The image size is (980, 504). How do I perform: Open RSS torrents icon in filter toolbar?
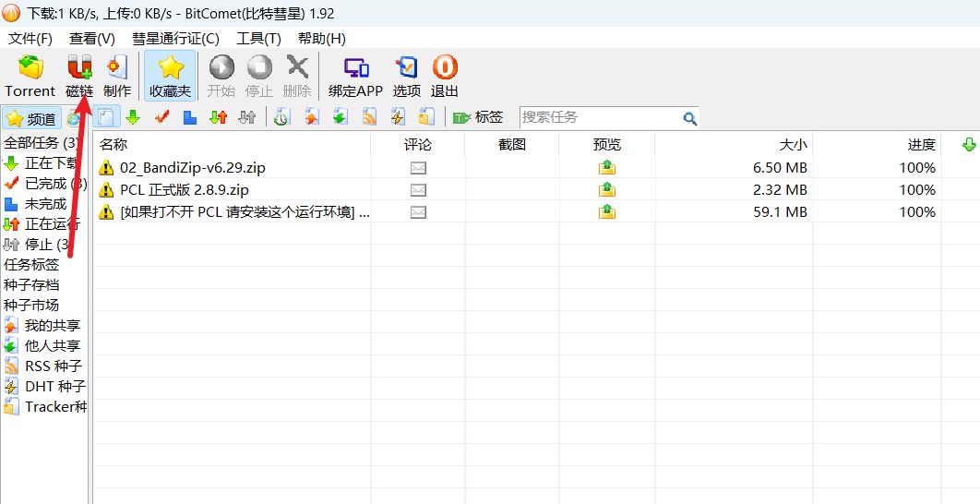click(x=369, y=117)
